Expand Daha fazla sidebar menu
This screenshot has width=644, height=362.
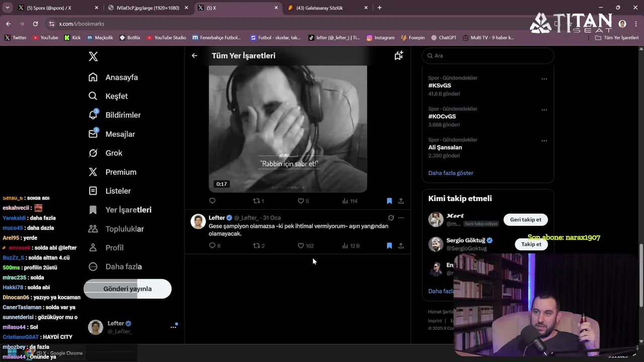click(x=115, y=266)
